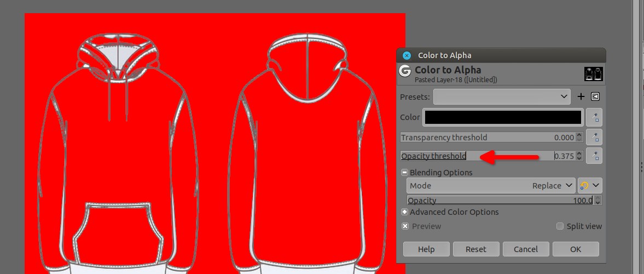Pick Transparency threshold with eyedropper

(x=594, y=138)
